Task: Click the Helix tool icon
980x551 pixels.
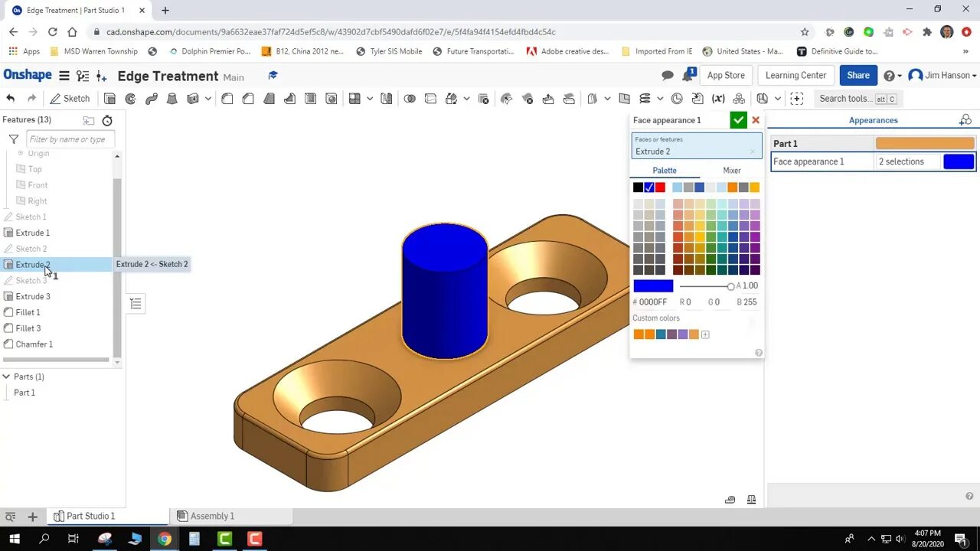Action: [x=645, y=99]
